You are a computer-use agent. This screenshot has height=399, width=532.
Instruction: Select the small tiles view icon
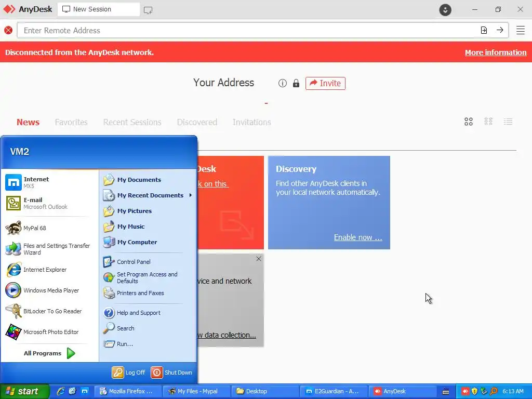click(488, 122)
